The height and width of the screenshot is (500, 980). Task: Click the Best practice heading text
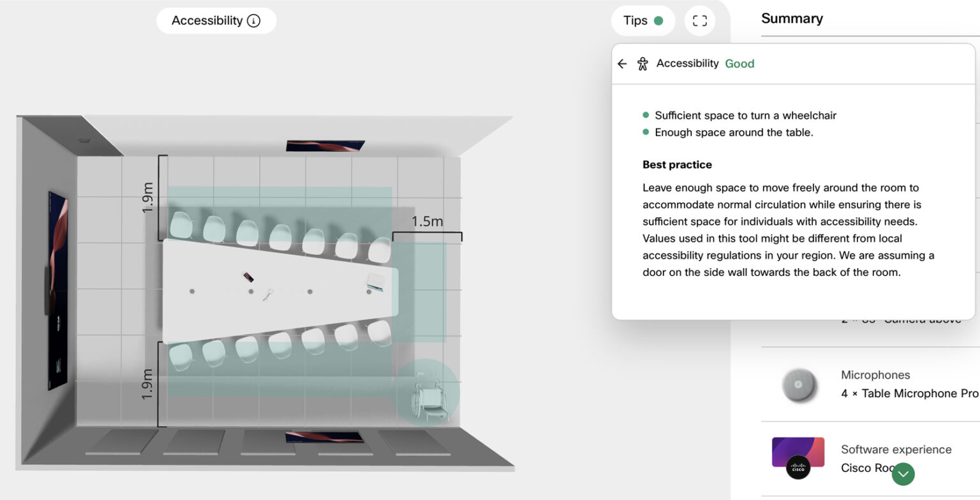tap(677, 164)
